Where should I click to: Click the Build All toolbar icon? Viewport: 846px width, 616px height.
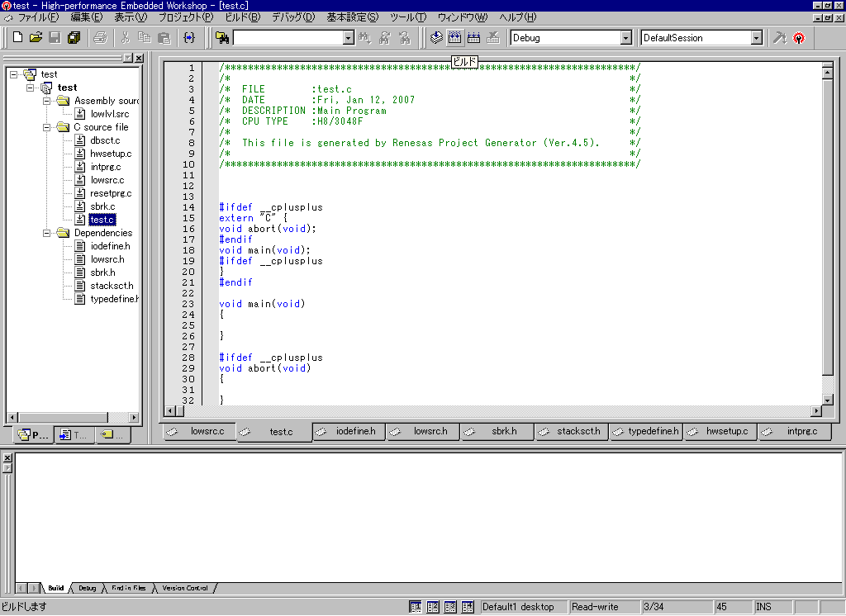point(474,38)
